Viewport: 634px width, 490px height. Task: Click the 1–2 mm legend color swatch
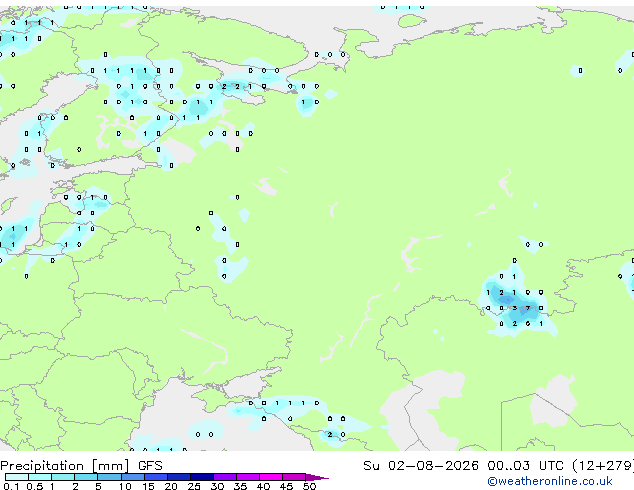[x=63, y=477]
